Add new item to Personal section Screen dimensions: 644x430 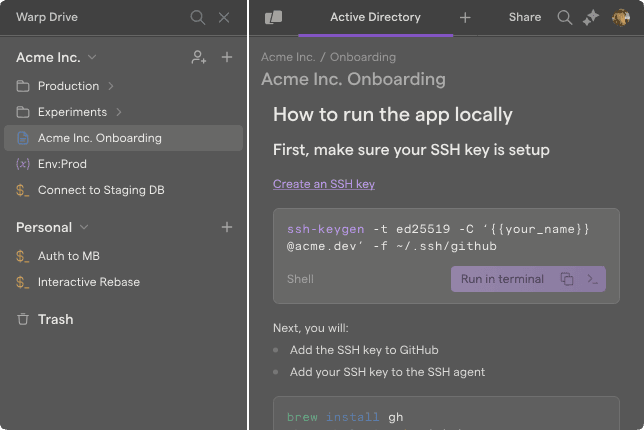pos(227,227)
